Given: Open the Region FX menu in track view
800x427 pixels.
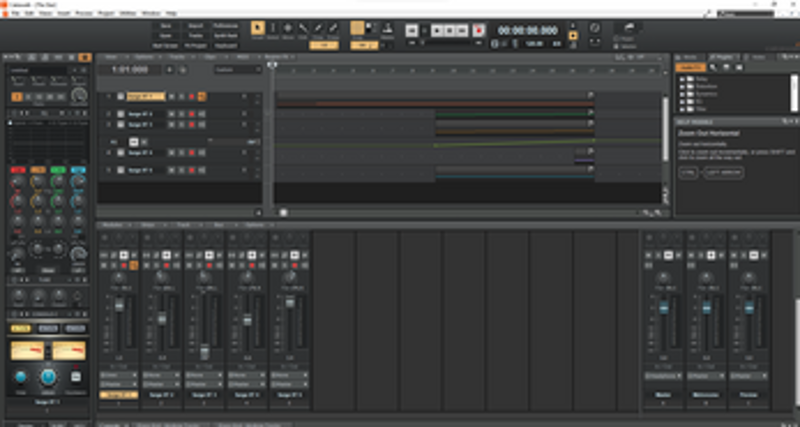Looking at the screenshot, I should (276, 57).
